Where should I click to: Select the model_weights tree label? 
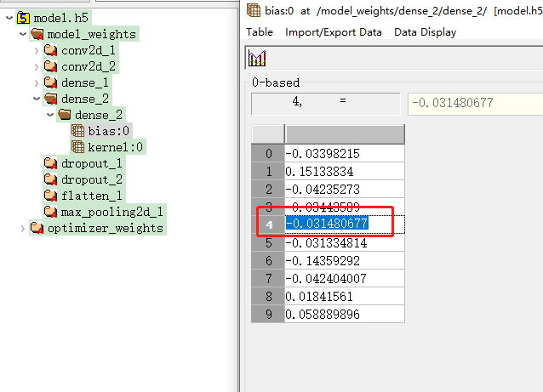pyautogui.click(x=92, y=34)
